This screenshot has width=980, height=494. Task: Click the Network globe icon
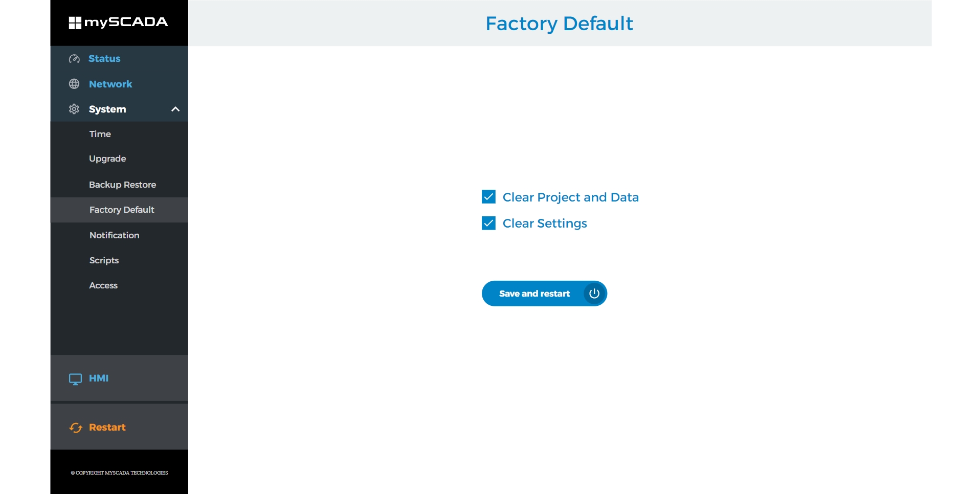(x=74, y=84)
